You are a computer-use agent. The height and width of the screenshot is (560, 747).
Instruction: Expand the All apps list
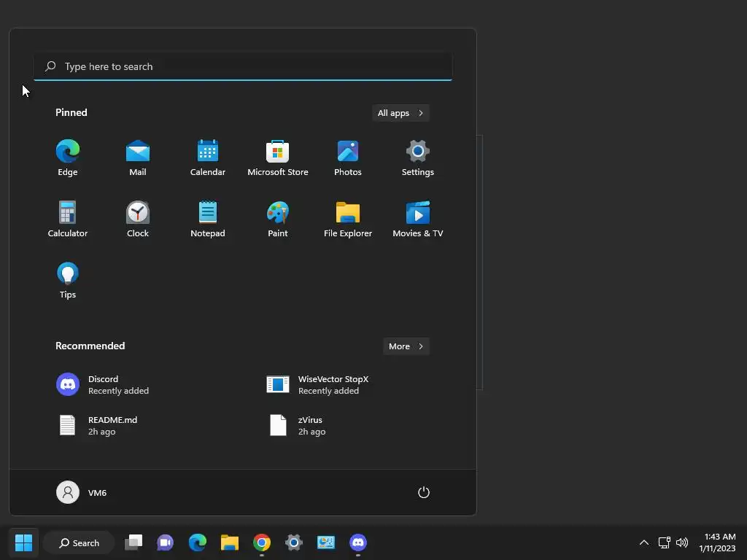(400, 113)
